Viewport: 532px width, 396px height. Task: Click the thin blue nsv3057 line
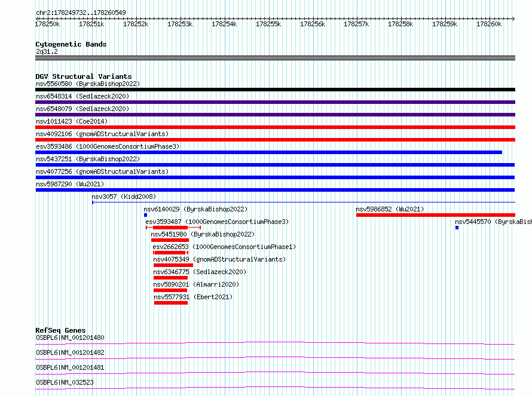tap(304, 202)
